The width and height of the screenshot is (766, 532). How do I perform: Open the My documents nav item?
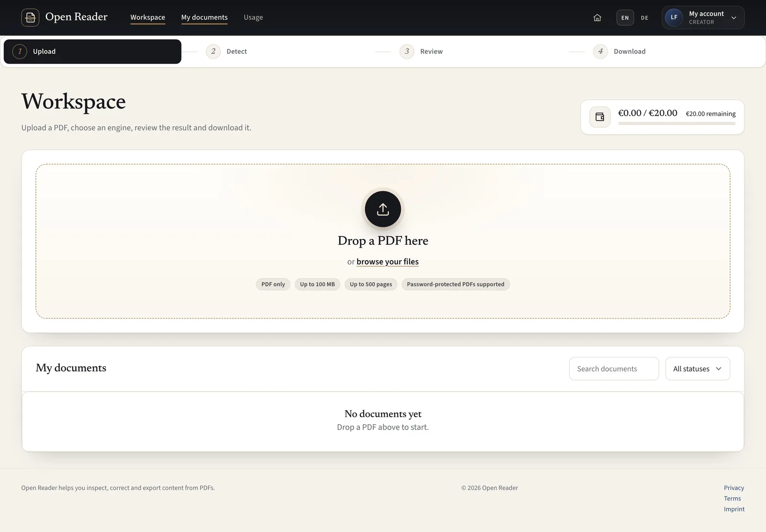click(x=204, y=17)
